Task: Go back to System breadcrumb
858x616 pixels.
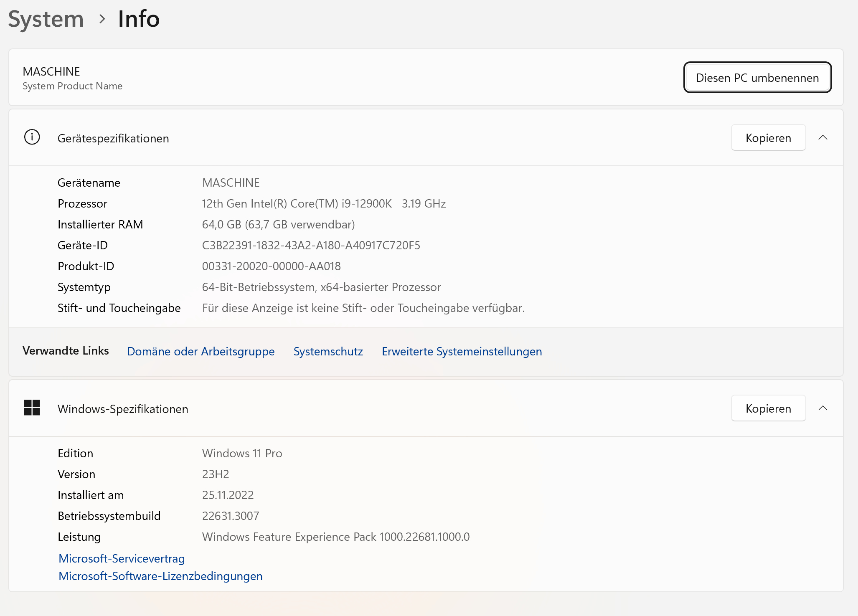Action: [x=46, y=19]
